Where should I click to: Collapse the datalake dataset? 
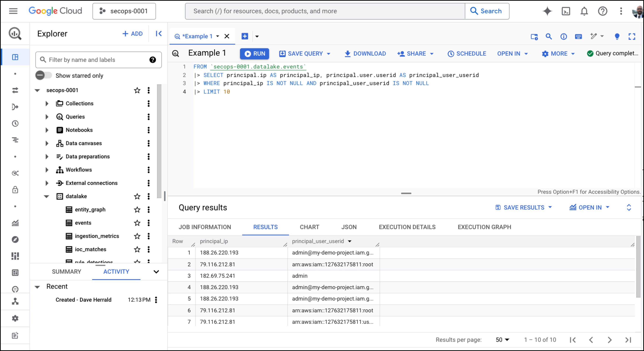[46, 196]
